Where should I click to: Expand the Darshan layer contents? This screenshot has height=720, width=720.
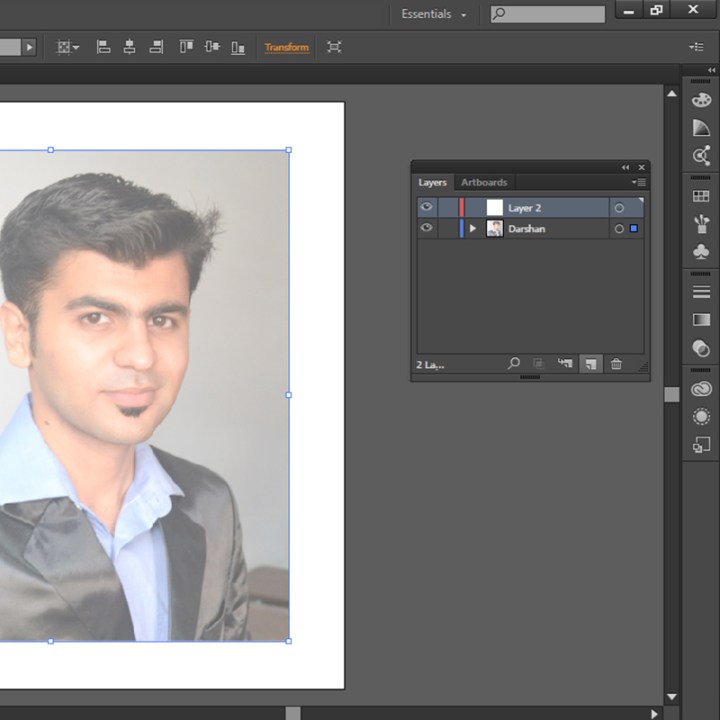[x=473, y=229]
